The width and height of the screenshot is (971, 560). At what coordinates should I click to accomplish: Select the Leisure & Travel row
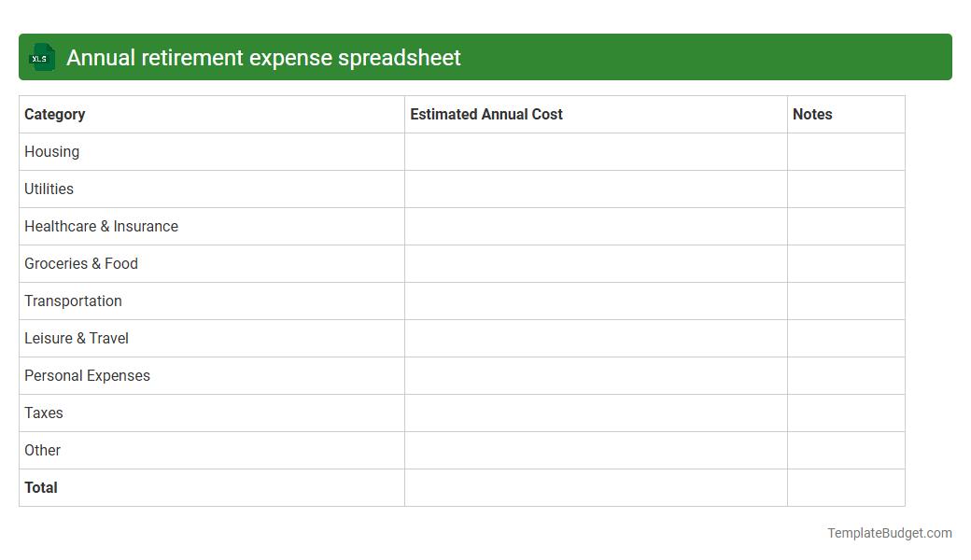[76, 338]
